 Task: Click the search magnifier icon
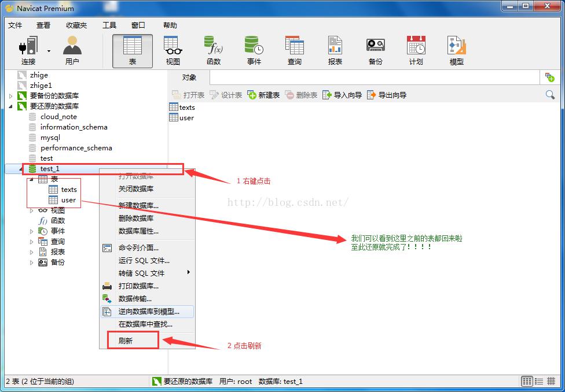tap(550, 95)
